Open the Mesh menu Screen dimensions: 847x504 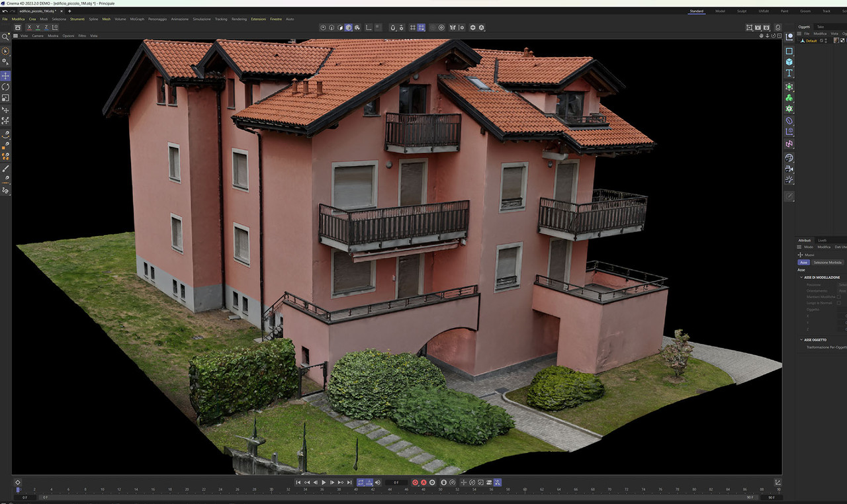coord(106,19)
